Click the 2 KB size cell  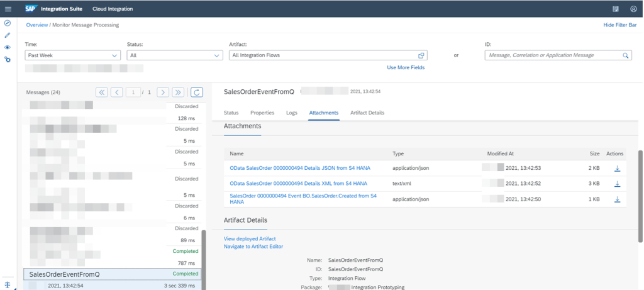594,168
